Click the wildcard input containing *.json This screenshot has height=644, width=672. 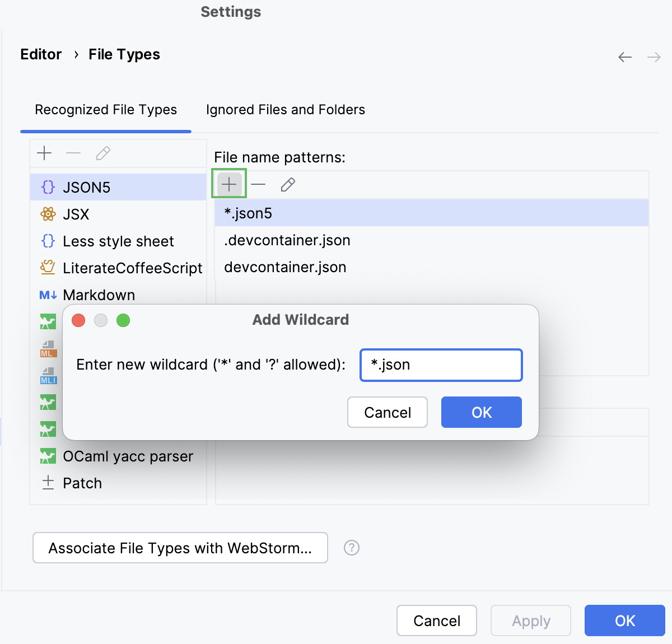point(441,365)
